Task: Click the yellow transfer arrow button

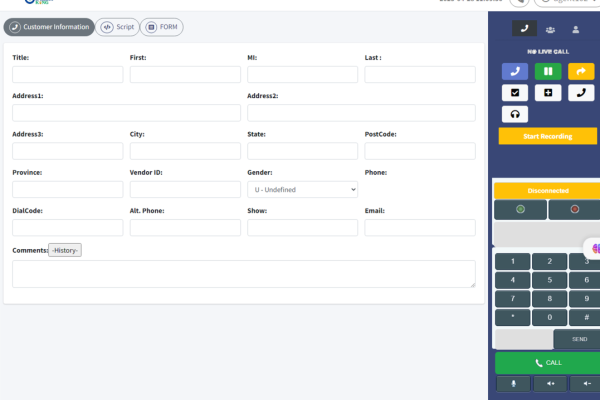Action: [581, 72]
